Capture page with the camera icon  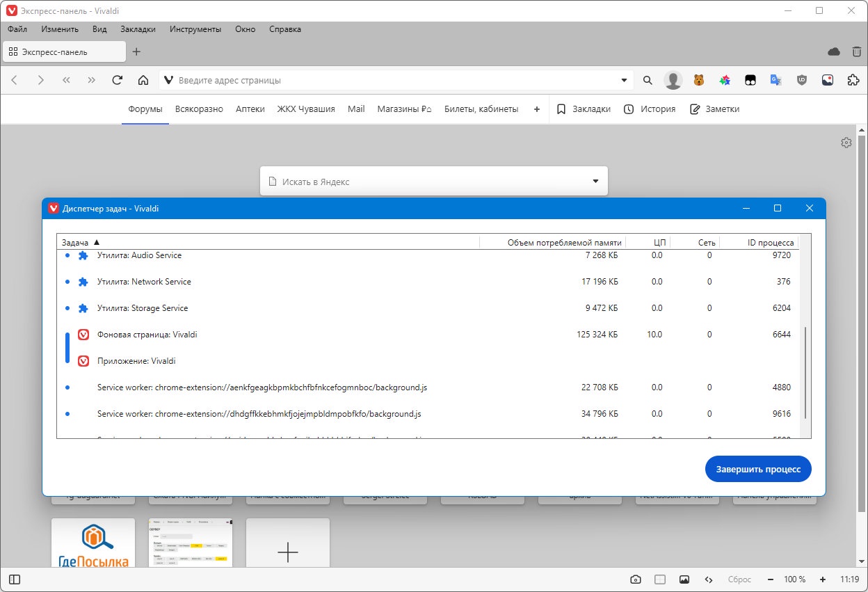pyautogui.click(x=635, y=579)
